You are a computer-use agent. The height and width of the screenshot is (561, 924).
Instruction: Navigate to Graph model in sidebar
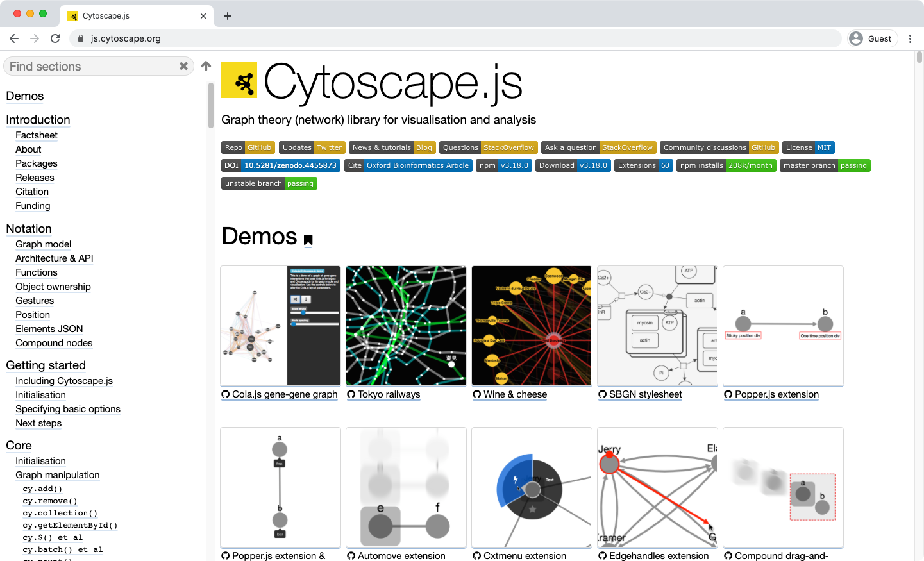coord(44,244)
